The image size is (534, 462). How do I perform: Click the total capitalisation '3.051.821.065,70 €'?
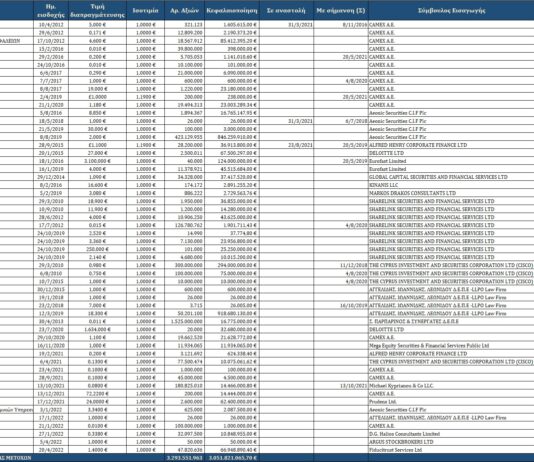232,458
